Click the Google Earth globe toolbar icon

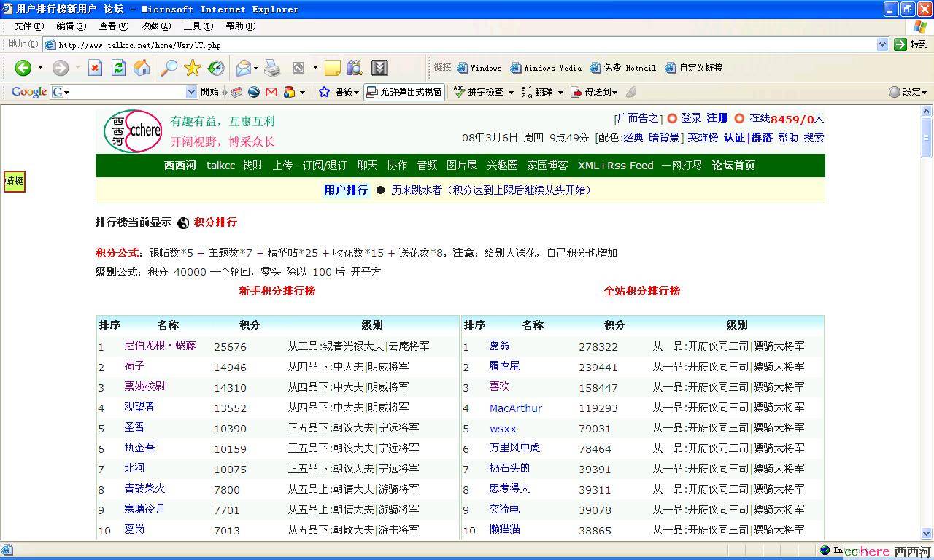254,92
